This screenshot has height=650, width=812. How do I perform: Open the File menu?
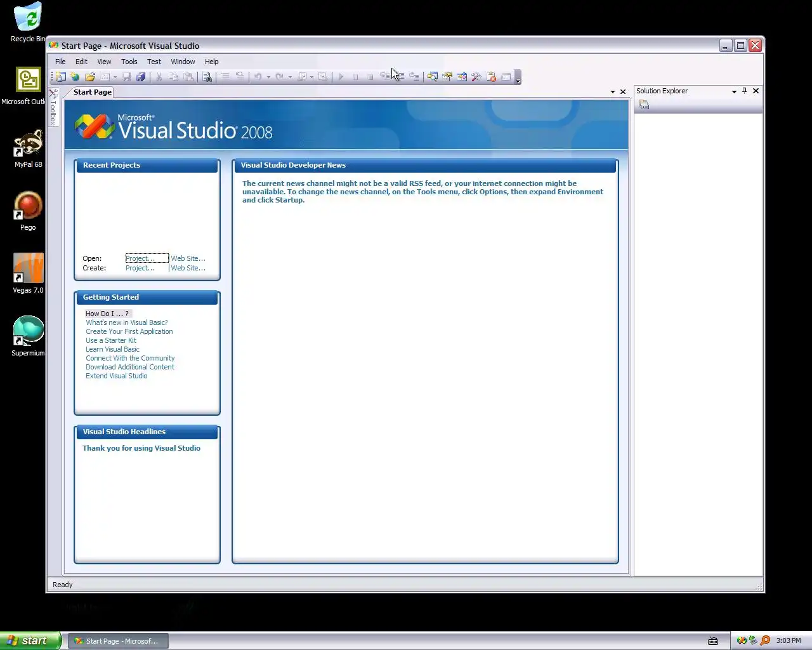pos(60,62)
